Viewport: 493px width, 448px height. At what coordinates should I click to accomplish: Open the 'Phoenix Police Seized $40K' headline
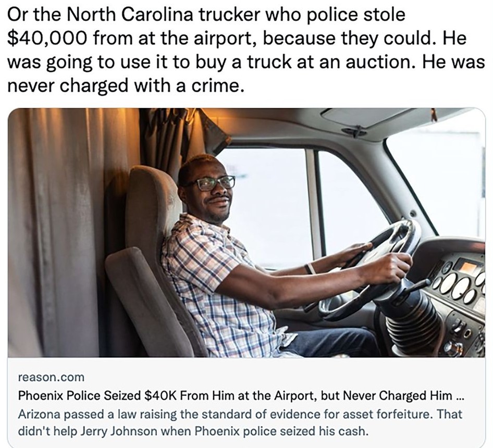(x=235, y=396)
